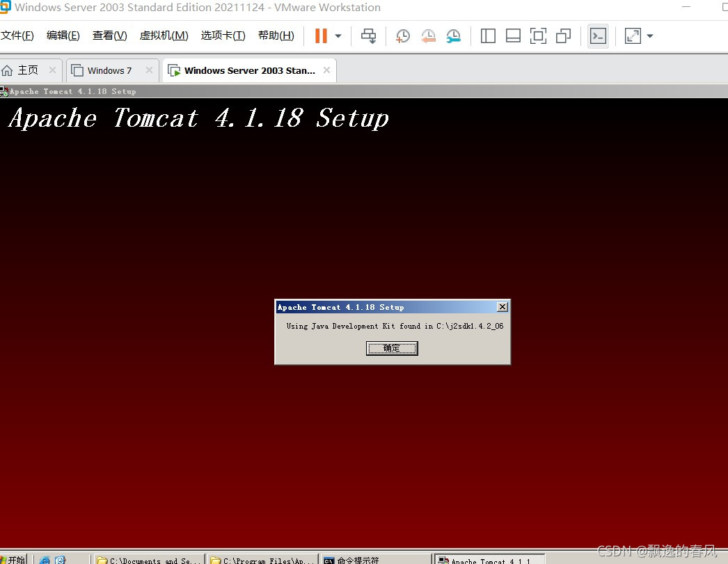728x564 pixels.
Task: Switch to Apache Tomcat 4.1 taskbar button
Action: point(489,559)
